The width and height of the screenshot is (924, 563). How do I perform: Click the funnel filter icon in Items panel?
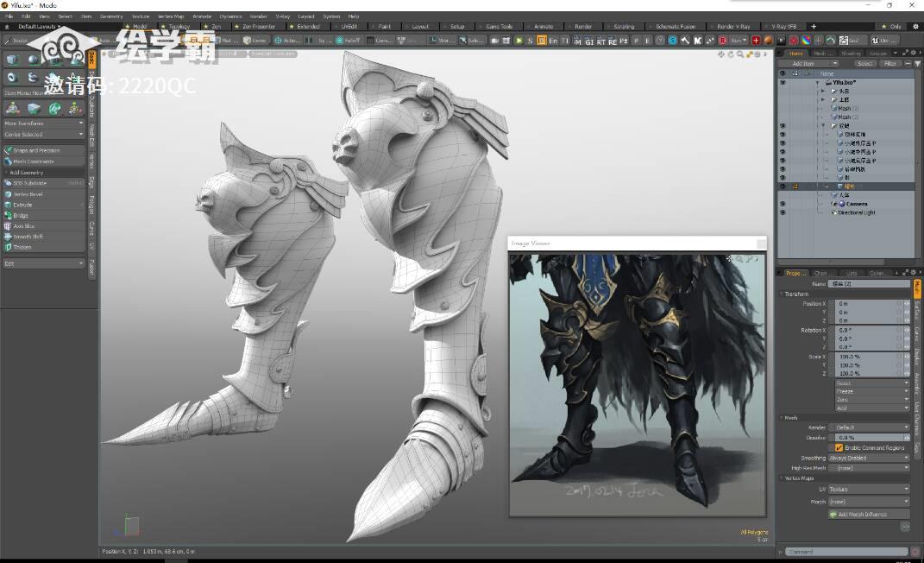917,64
